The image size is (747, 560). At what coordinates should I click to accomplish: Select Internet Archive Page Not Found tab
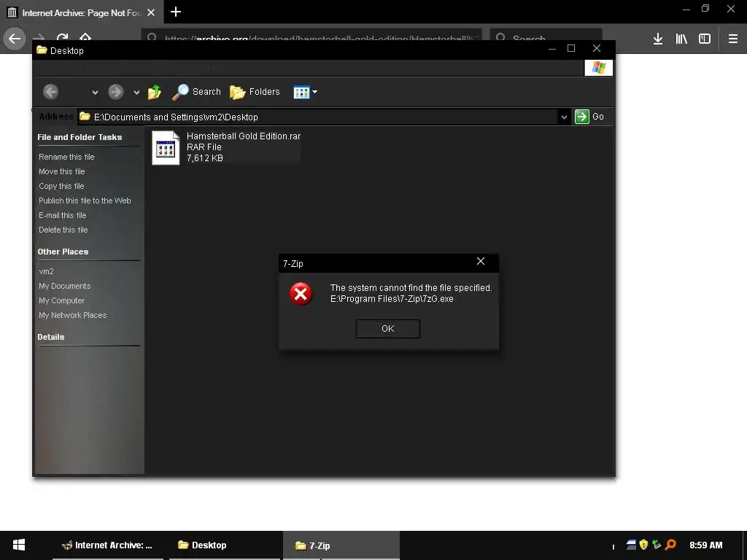(82, 12)
